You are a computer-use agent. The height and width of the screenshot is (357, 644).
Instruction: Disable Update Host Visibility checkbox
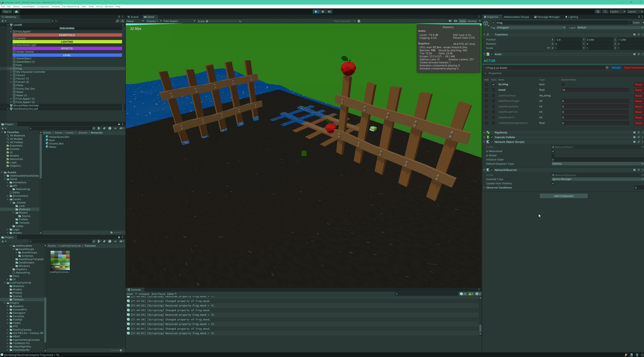click(x=553, y=183)
